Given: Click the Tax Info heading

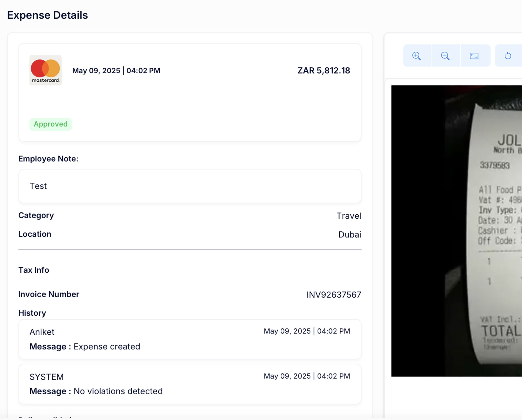Looking at the screenshot, I should [34, 270].
